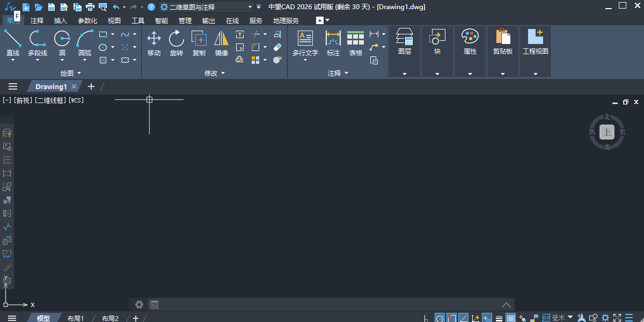The height and width of the screenshot is (322, 644).
Task: Select the eraser tool in 修改 panel
Action: click(277, 47)
